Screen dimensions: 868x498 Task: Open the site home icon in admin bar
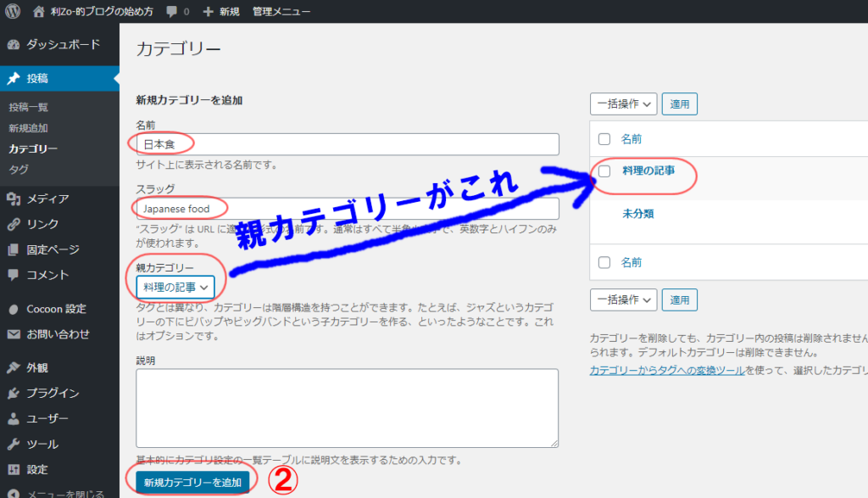point(39,12)
